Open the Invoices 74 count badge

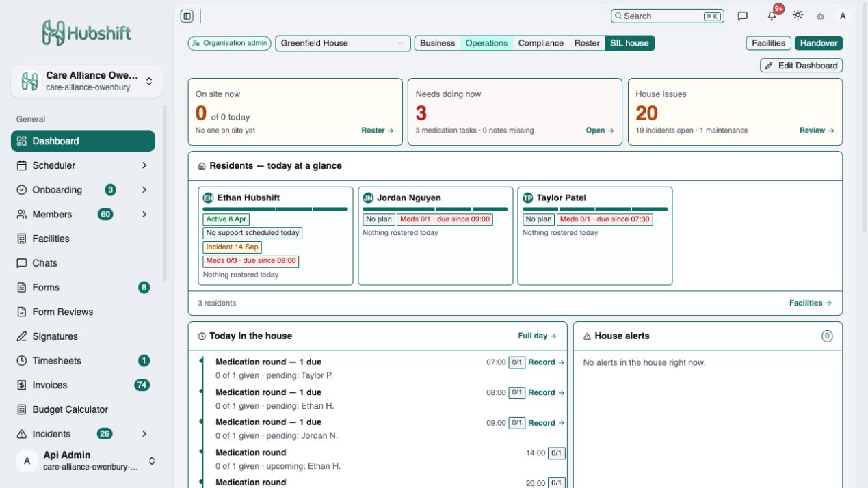point(142,385)
